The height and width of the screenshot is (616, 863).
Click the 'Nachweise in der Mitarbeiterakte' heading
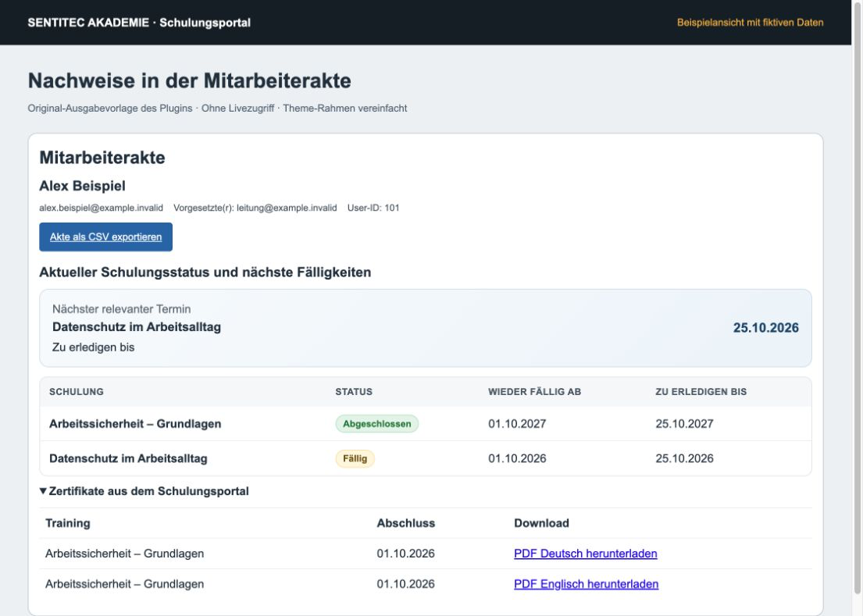(189, 81)
